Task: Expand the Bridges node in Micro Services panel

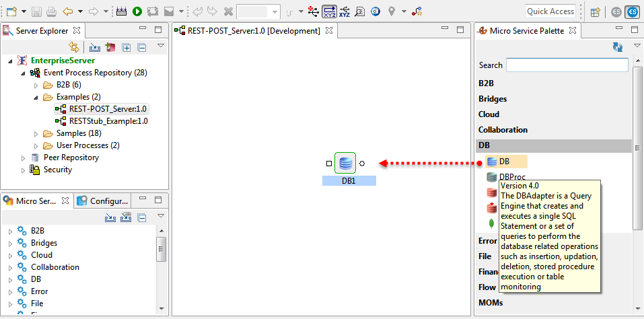Action: [x=10, y=243]
